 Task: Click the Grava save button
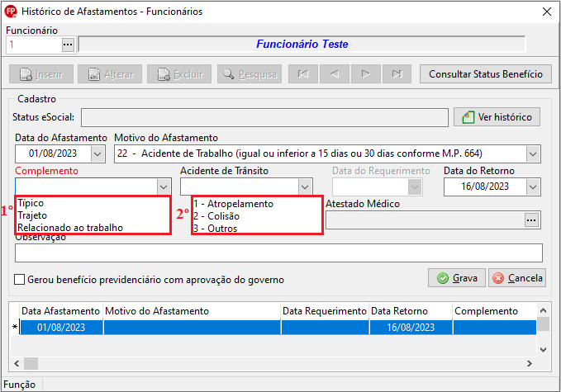point(457,278)
